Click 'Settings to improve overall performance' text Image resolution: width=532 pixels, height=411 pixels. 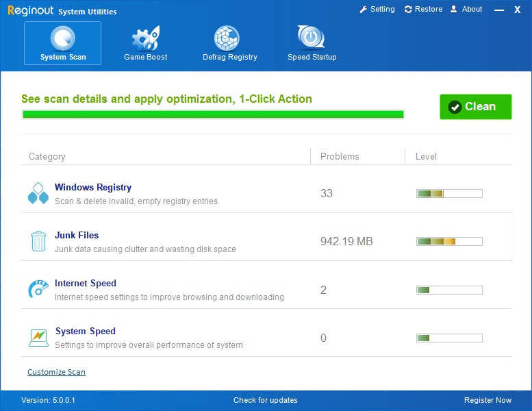[149, 345]
